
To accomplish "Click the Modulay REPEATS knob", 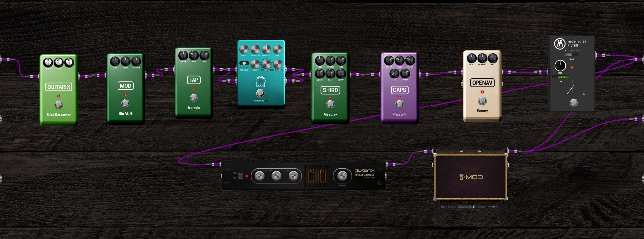I will point(330,60).
